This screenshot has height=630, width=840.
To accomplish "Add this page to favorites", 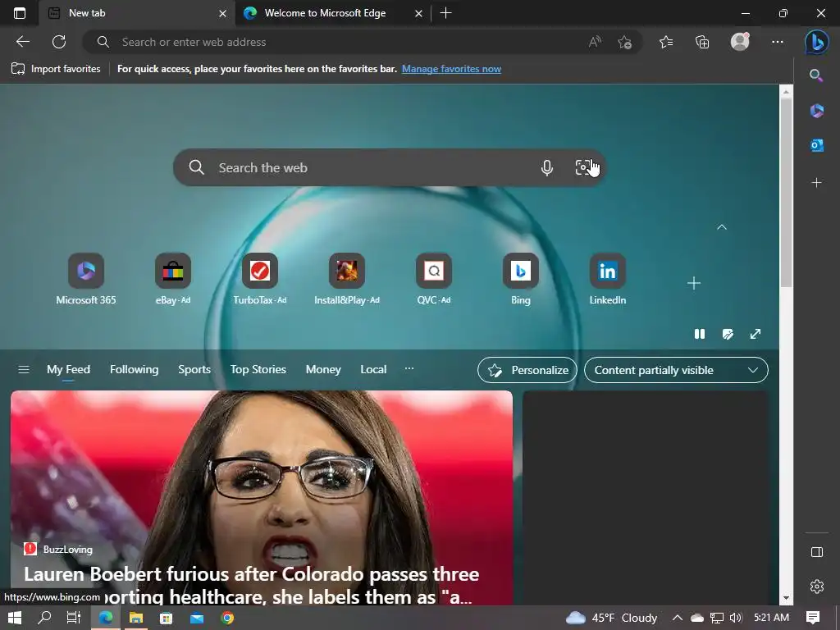I will 624,42.
